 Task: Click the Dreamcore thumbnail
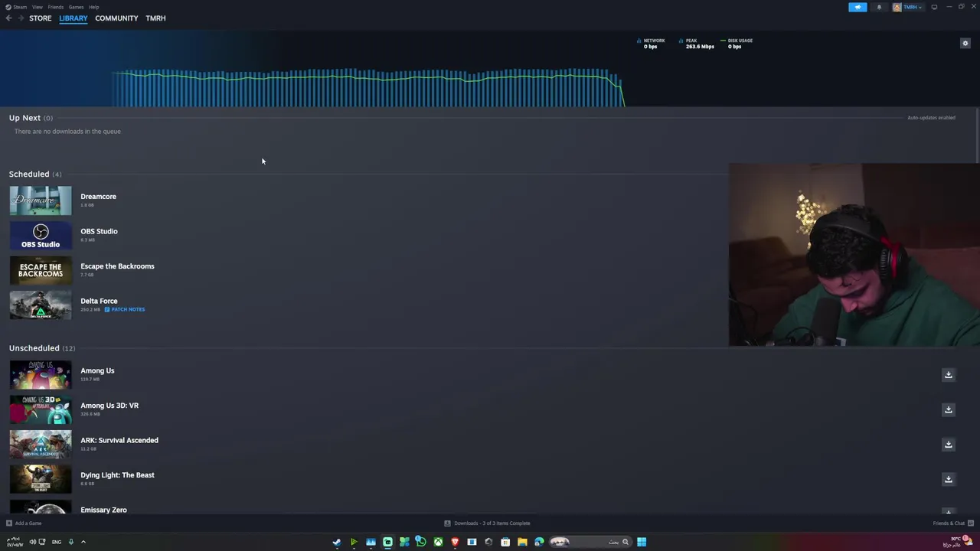(41, 201)
